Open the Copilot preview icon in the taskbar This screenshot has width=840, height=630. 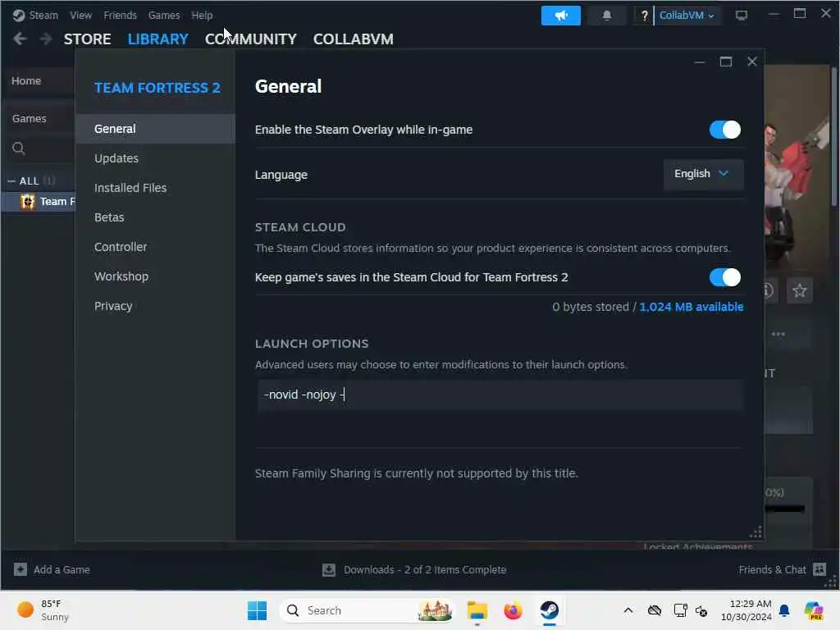[815, 610]
